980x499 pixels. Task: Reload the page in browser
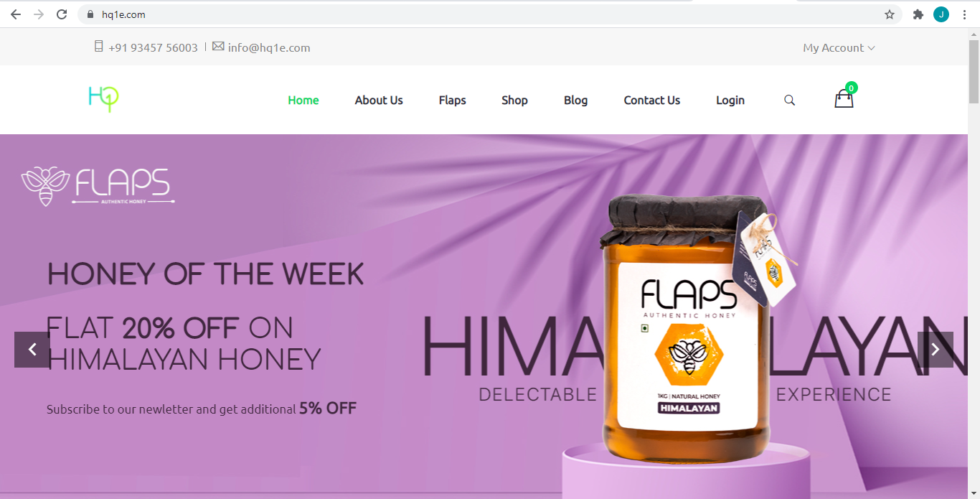[62, 14]
